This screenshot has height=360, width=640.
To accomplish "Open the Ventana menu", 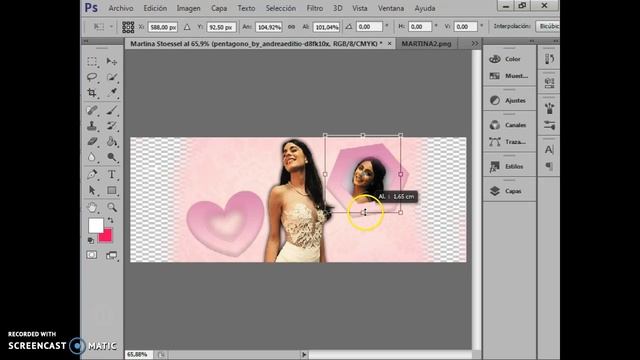I will (x=391, y=8).
